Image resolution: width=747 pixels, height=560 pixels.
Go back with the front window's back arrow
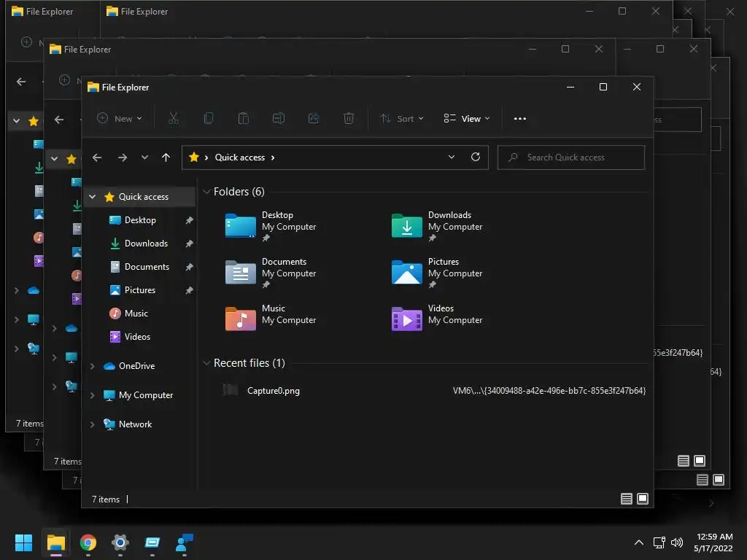click(97, 157)
